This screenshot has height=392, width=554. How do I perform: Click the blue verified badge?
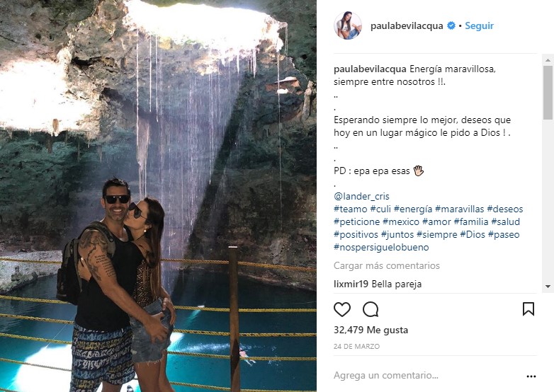coord(451,25)
